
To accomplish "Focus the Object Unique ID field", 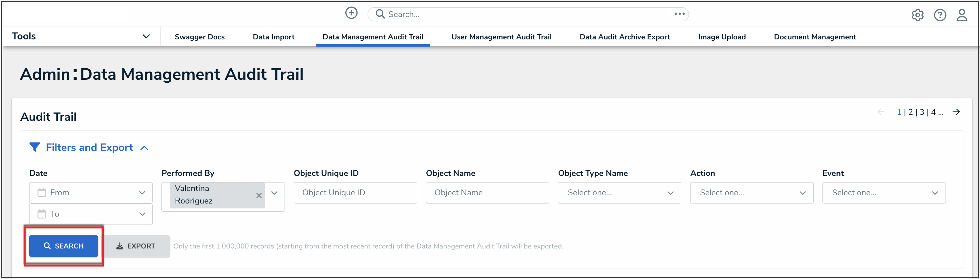I will [355, 193].
